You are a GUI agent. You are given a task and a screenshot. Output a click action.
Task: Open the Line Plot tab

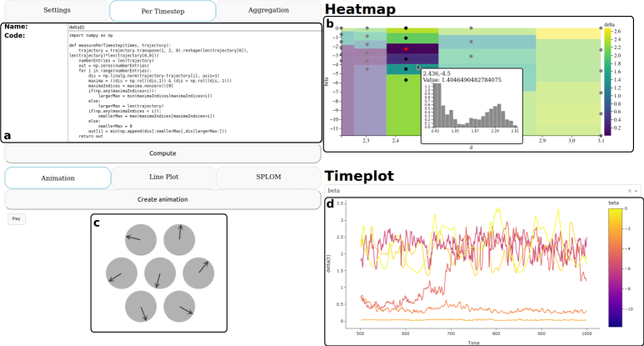point(163,177)
